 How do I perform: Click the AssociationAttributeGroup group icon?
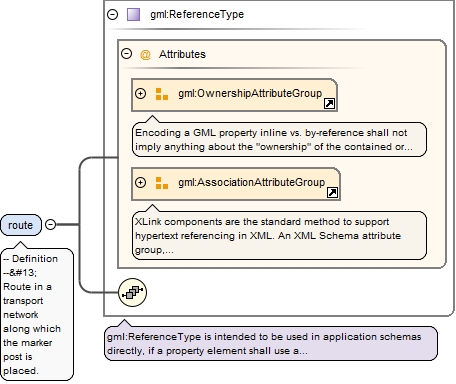coord(162,183)
